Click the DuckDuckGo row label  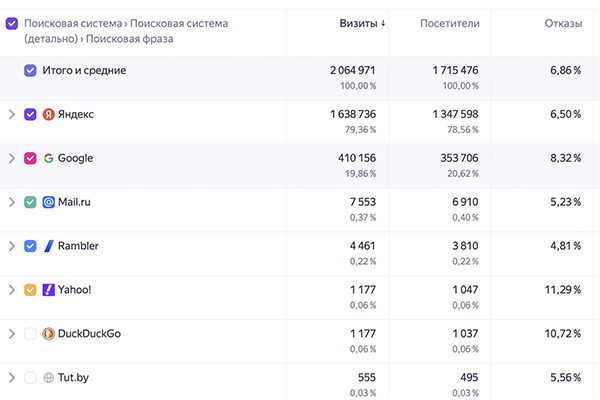(x=89, y=334)
